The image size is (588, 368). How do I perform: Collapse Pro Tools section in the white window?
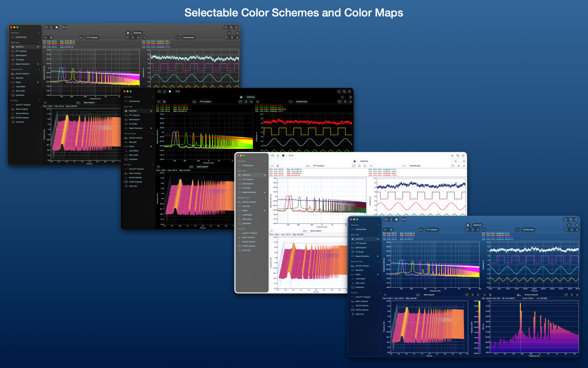pyautogui.click(x=266, y=229)
